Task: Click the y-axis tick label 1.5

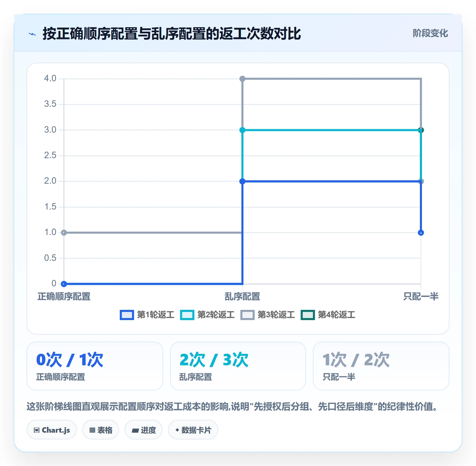Action: click(x=50, y=207)
